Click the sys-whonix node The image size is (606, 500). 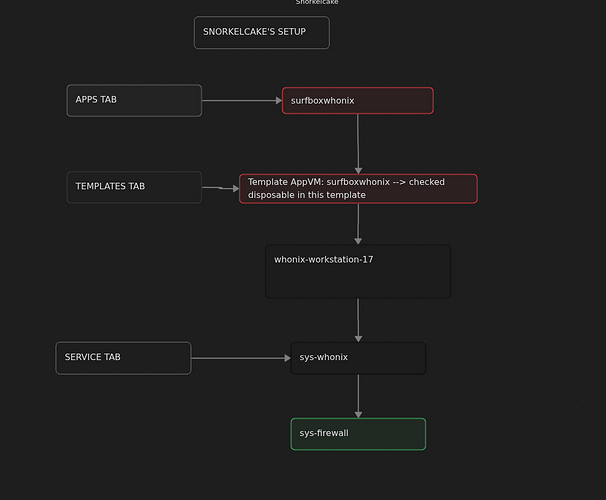[x=358, y=358]
